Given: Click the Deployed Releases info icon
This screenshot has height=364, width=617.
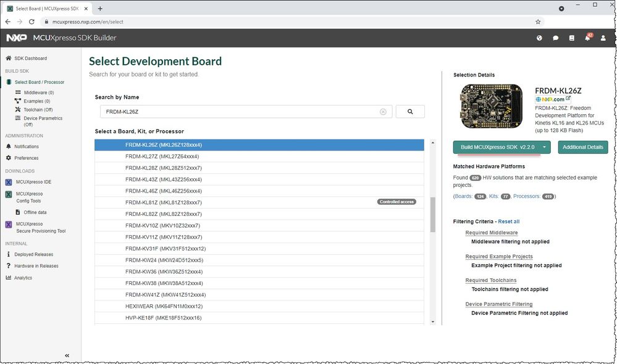Looking at the screenshot, I should (x=8, y=254).
